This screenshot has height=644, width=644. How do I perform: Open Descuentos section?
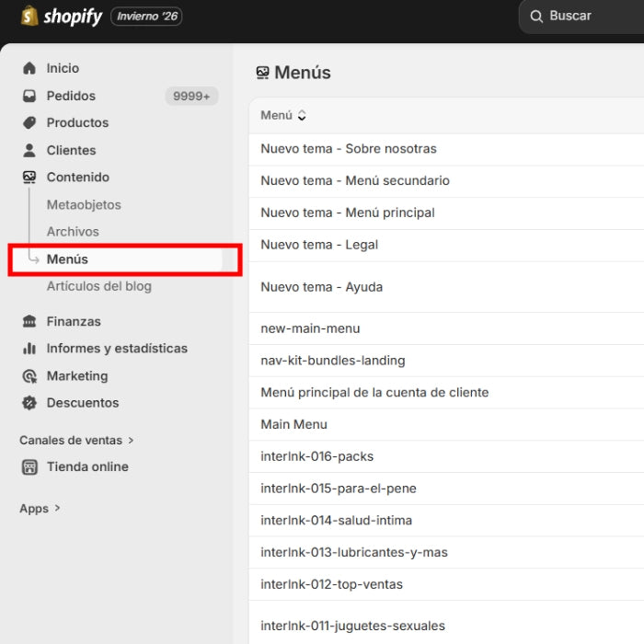pyautogui.click(x=83, y=403)
